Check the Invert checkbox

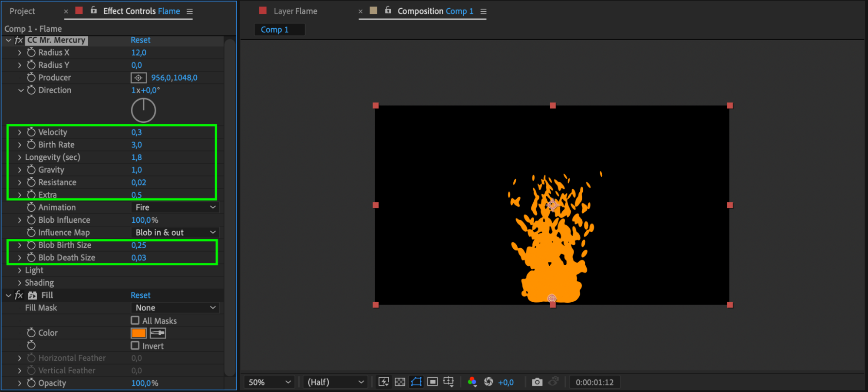pos(135,346)
